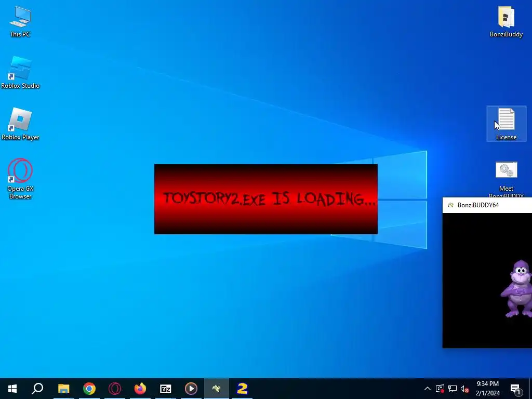Open 7-Zip from the taskbar

coord(166,389)
